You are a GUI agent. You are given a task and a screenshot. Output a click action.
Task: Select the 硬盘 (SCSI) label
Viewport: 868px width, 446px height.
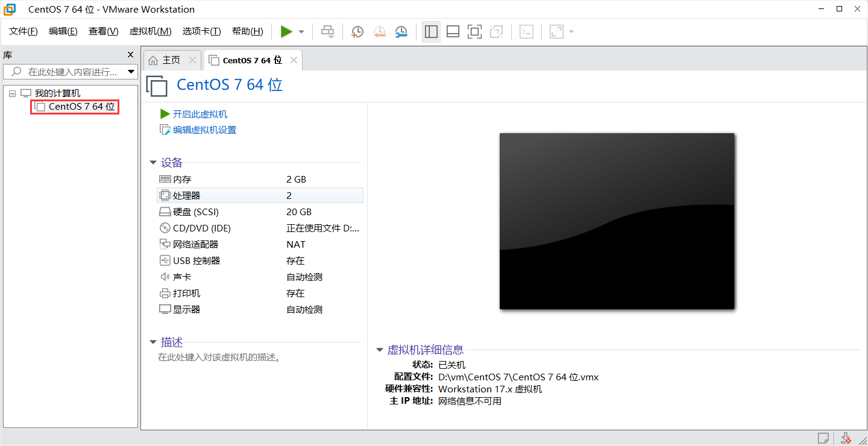point(196,212)
